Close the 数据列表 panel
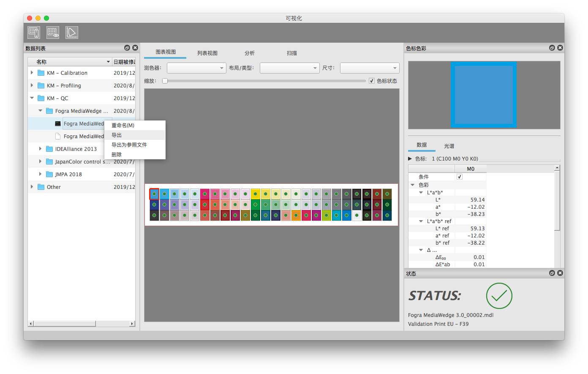Viewport: 588px width, 374px height. click(135, 48)
